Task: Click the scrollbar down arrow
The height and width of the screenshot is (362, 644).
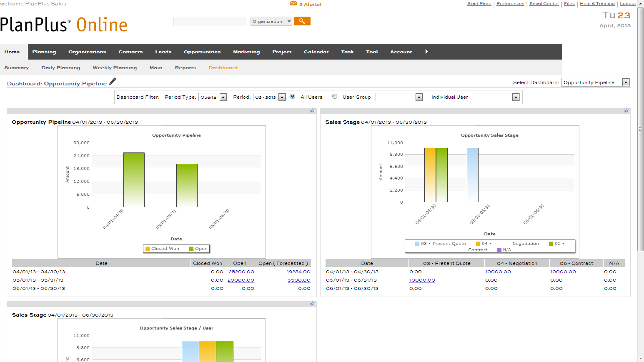Action: coord(641,358)
